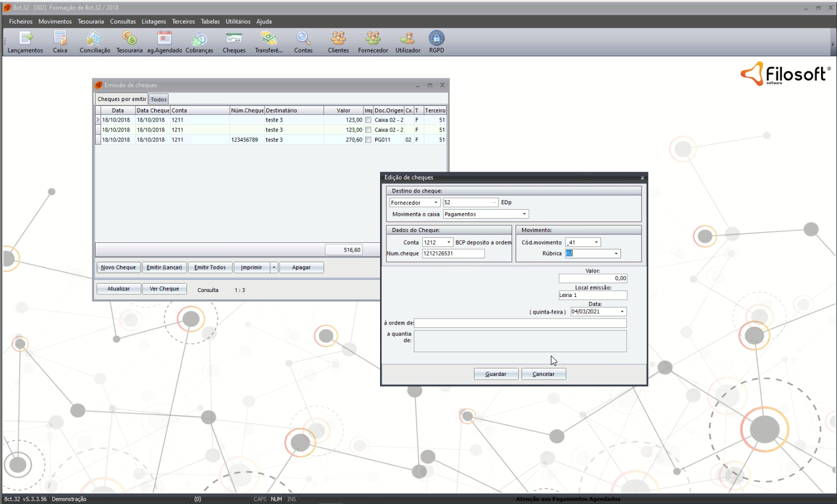Expand the Rúbrica dropdown

[616, 254]
